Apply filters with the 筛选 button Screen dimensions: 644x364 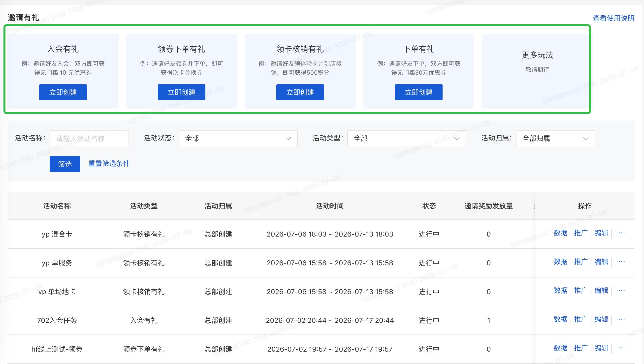65,164
